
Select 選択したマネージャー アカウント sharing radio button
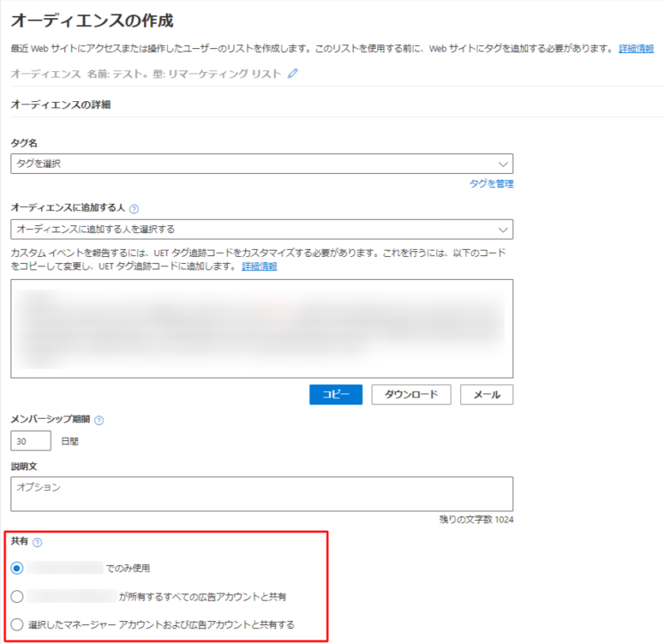pos(17,624)
